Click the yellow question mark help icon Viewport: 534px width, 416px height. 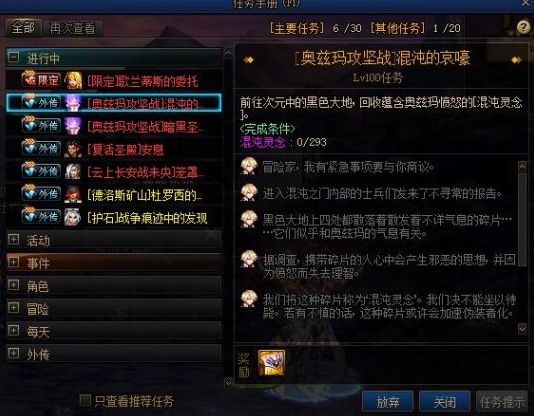pos(523,27)
